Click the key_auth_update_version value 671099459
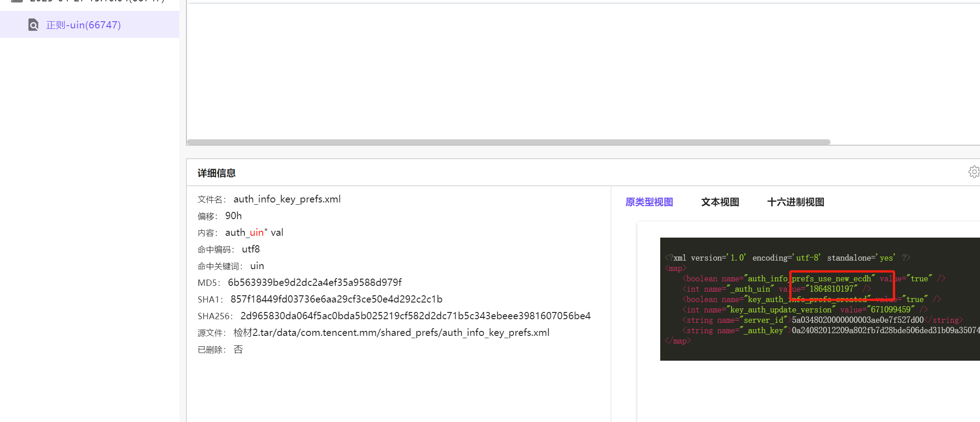Screen dimensions: 980x422 point(890,310)
